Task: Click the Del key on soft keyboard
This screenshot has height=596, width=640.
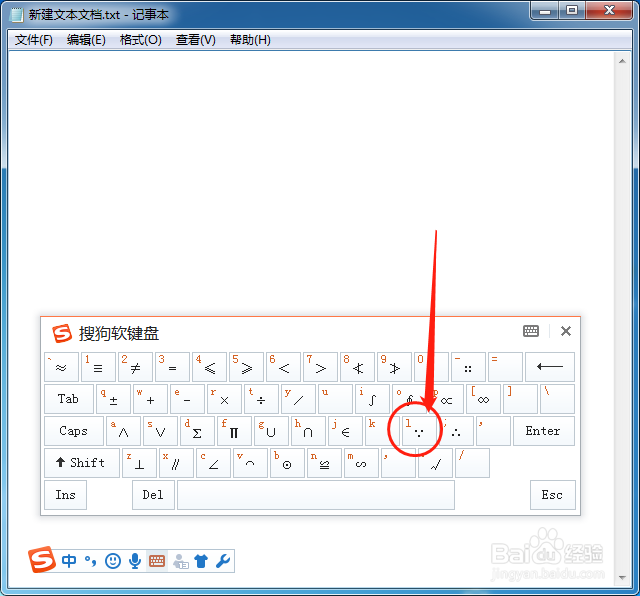Action: pyautogui.click(x=153, y=495)
